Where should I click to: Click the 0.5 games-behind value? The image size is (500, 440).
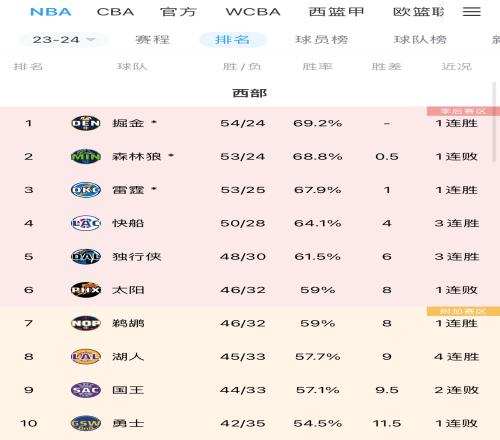click(387, 156)
